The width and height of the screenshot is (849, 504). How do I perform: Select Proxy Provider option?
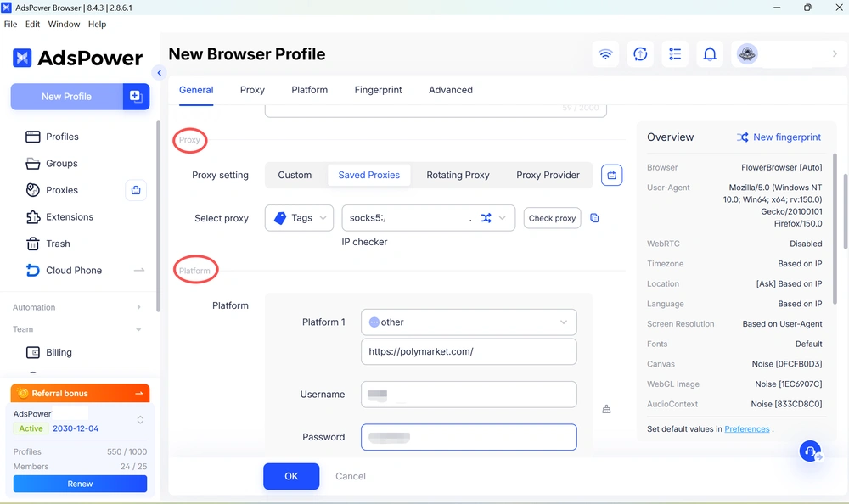pos(548,175)
